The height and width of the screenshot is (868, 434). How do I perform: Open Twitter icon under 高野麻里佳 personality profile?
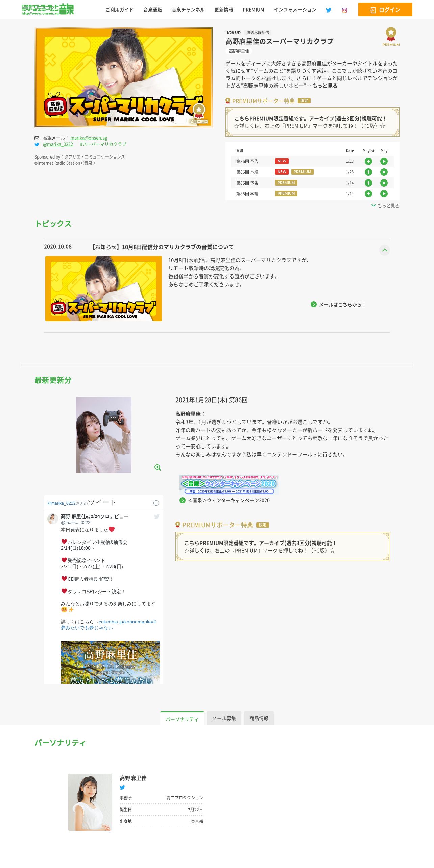point(122,787)
